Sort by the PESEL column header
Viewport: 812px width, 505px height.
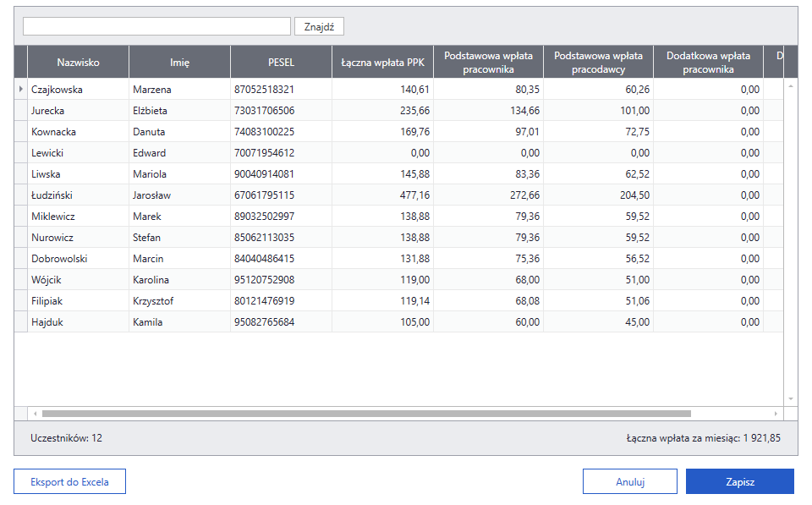[x=281, y=62]
